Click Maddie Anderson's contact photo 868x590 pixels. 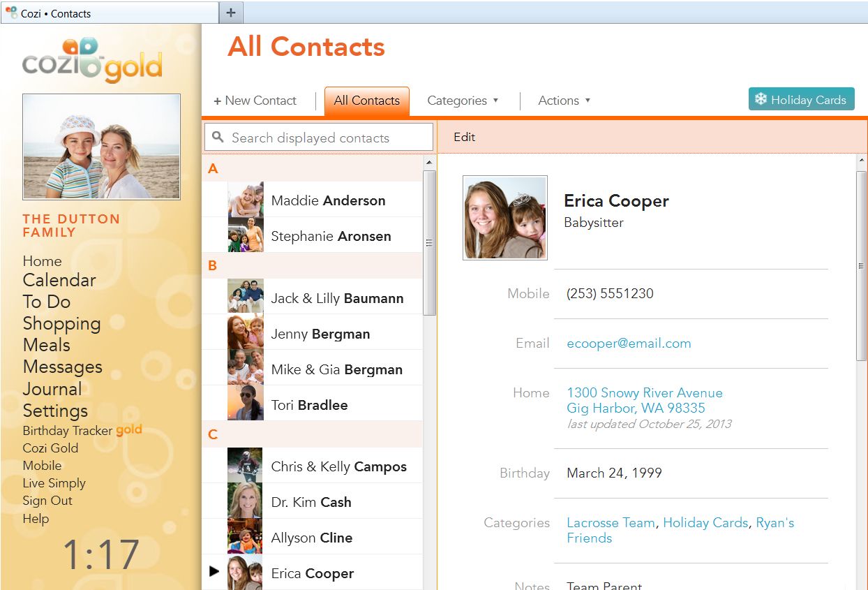(246, 200)
